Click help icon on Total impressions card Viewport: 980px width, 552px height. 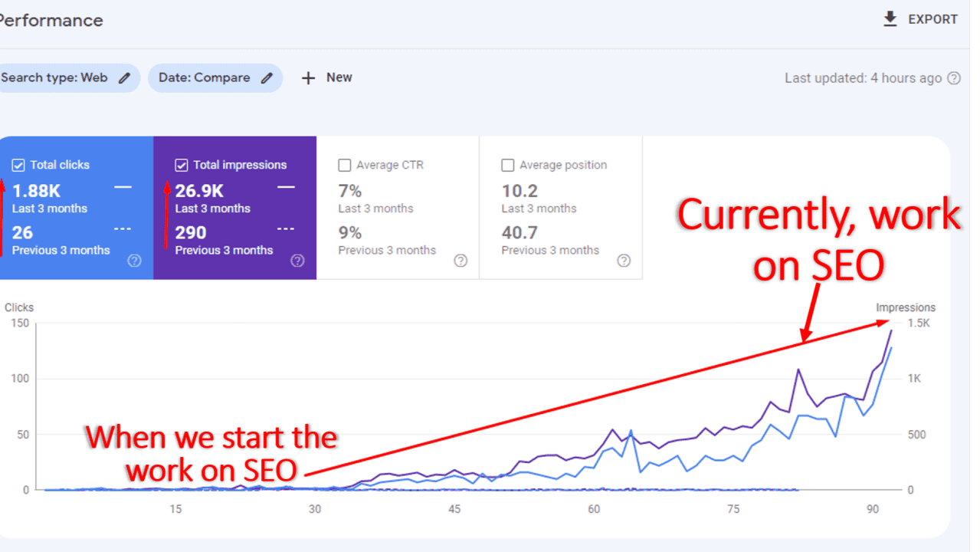(x=298, y=261)
